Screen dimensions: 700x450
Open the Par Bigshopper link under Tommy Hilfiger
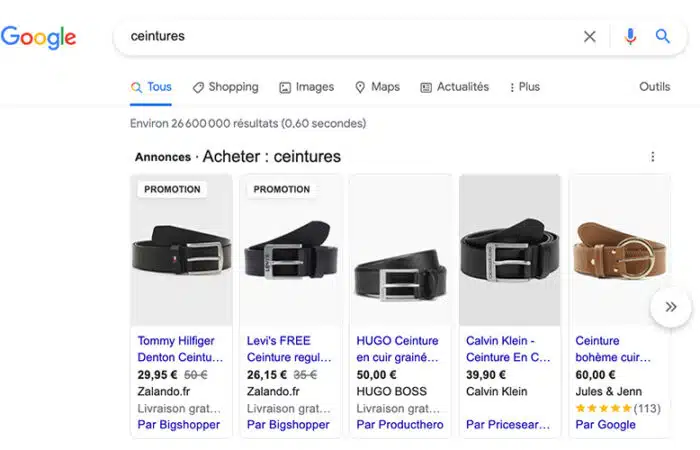pyautogui.click(x=179, y=425)
